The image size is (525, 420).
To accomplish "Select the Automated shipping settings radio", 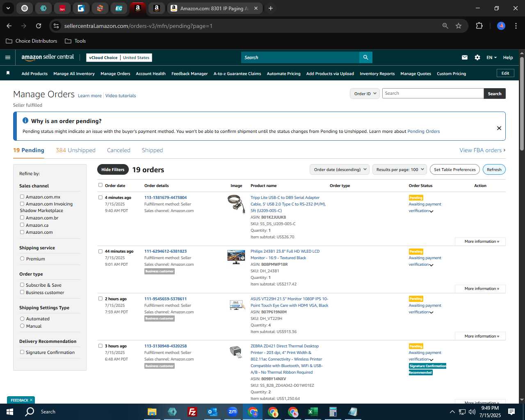I will point(22,319).
